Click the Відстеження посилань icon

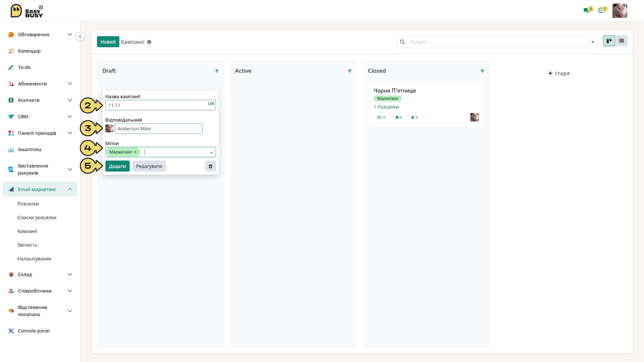pos(11,311)
